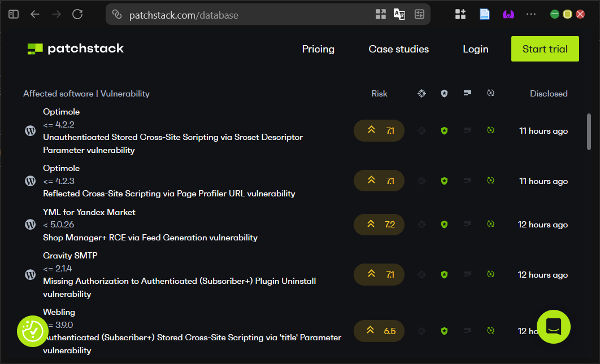Open the QR/grid icon in address bar
600x364 pixels.
(380, 14)
